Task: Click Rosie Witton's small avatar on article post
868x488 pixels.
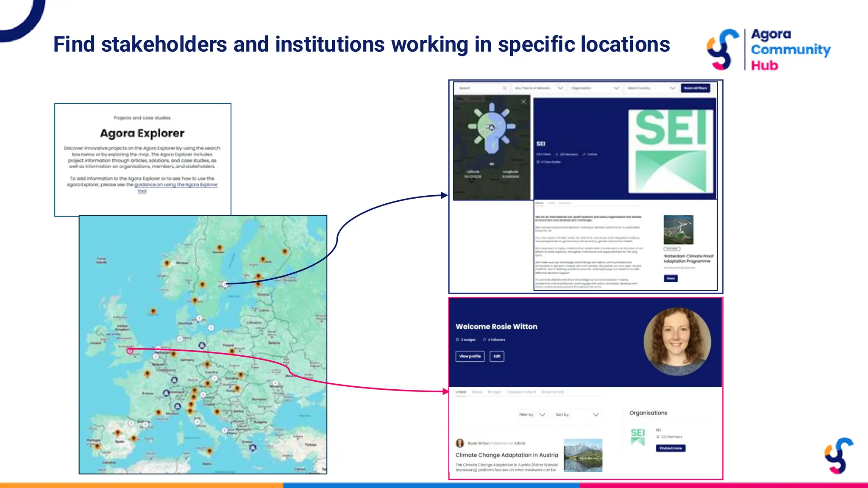Action: pos(460,443)
